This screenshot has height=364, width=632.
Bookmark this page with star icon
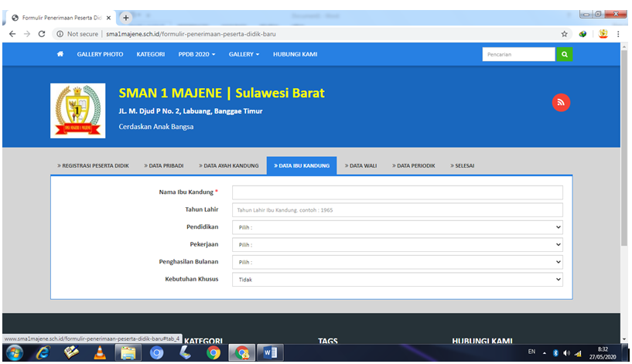point(565,34)
